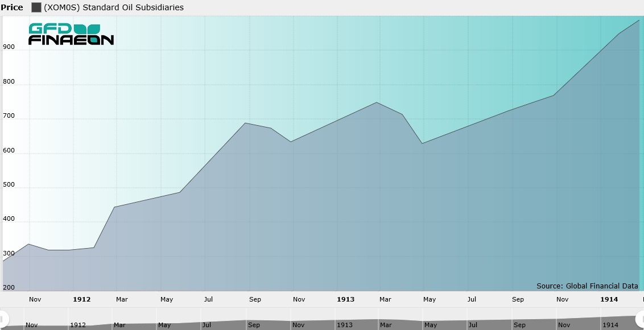Click the 500 price gridline label
This screenshot has width=644, height=330.
8,184
